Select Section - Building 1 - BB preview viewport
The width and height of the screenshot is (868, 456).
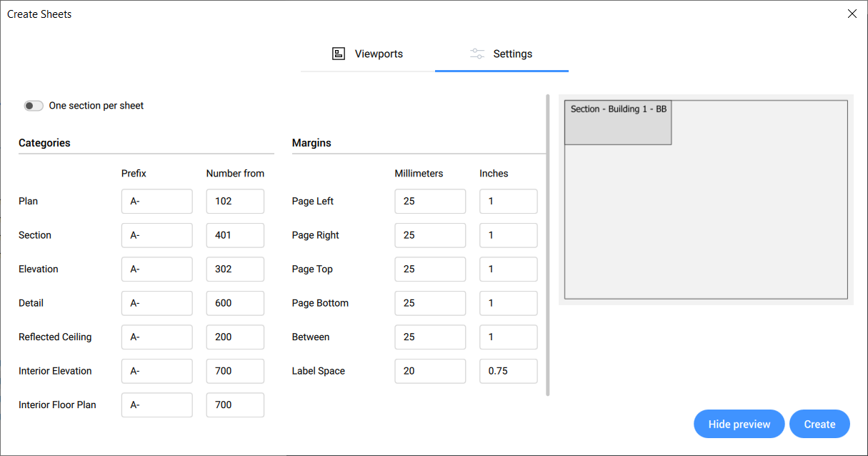point(618,123)
